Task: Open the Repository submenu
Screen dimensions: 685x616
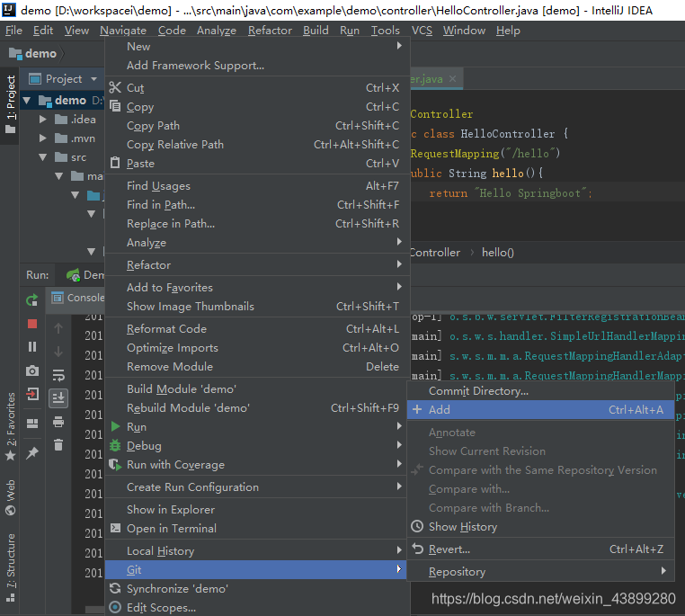Action: (541, 571)
